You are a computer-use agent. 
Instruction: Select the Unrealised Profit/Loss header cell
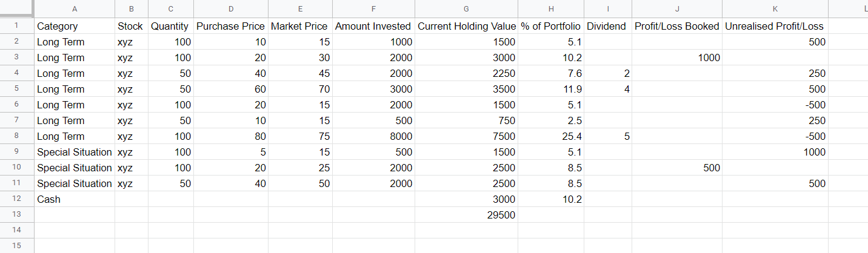coord(775,26)
